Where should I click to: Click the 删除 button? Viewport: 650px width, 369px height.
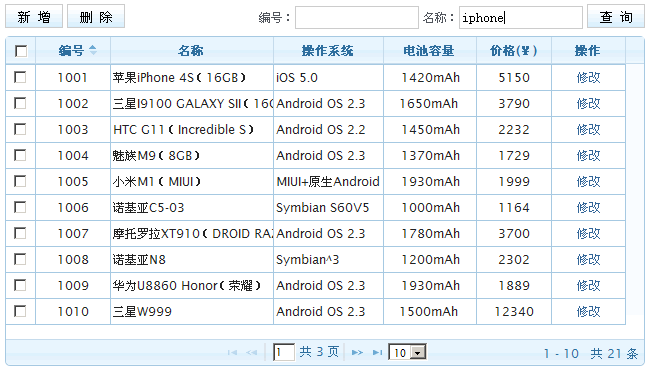96,17
